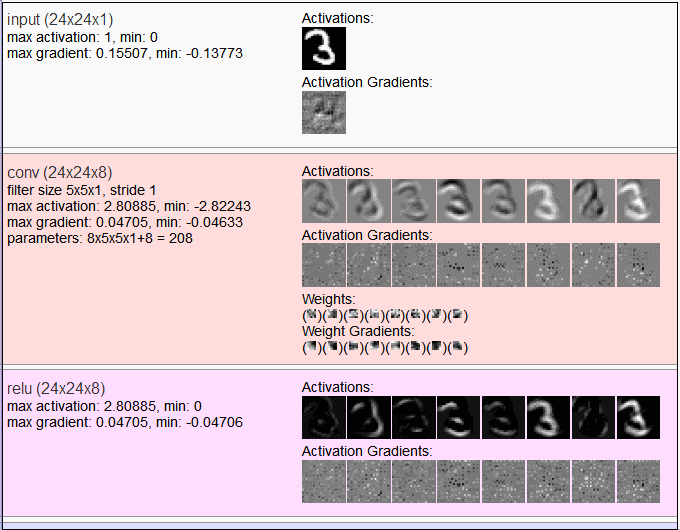Select the fifth conv layer activation map
Image resolution: width=680 pixels, height=530 pixels.
(503, 201)
